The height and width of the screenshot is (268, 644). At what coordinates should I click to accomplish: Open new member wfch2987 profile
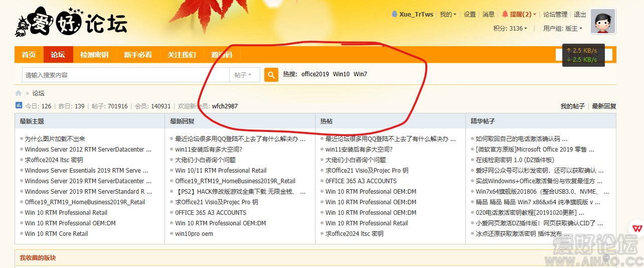tap(225, 106)
